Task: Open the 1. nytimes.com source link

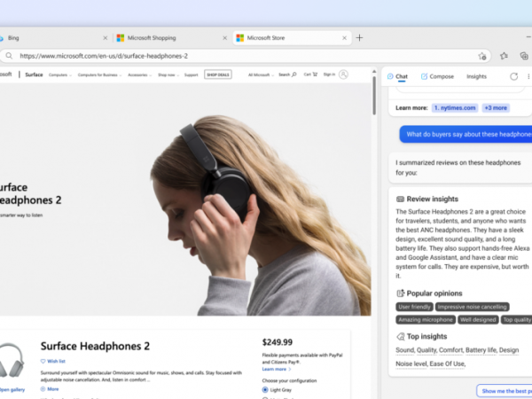Action: coord(455,108)
